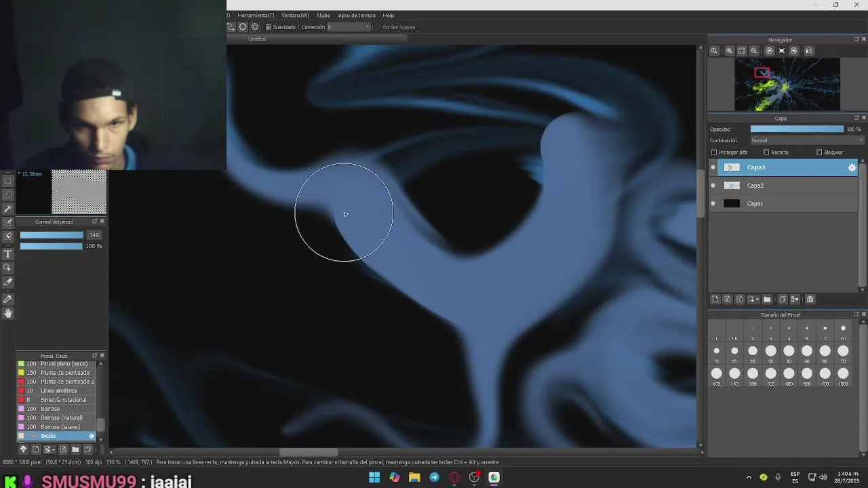Image resolution: width=868 pixels, height=488 pixels.
Task: Select the Text tool
Action: 8,254
